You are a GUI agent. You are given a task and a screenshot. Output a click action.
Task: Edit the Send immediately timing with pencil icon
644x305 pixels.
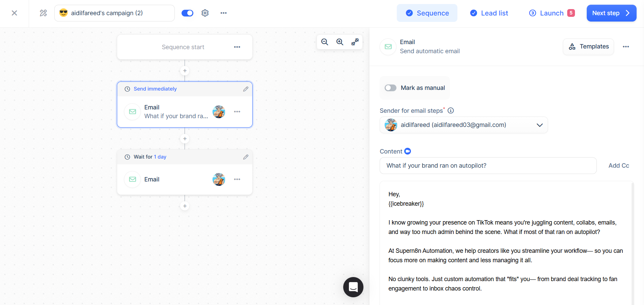[x=246, y=89]
